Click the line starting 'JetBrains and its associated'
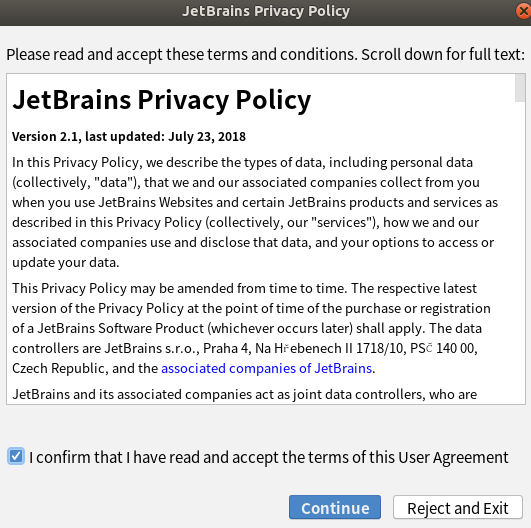 pos(245,394)
